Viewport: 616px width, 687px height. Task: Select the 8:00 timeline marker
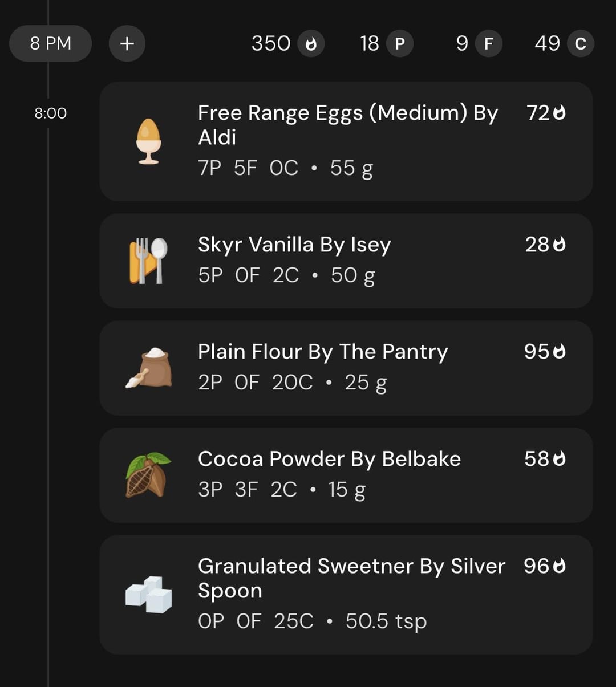pyautogui.click(x=51, y=113)
